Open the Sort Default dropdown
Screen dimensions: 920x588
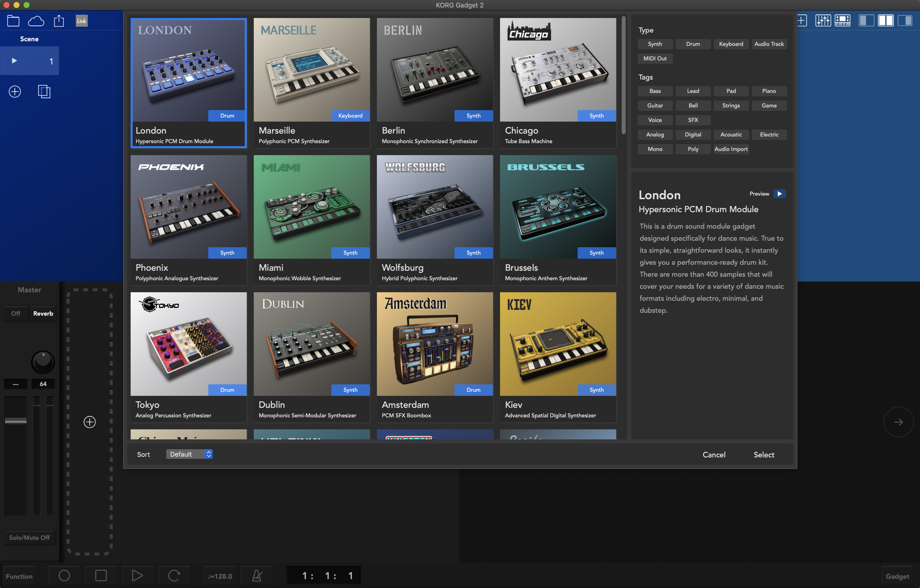[x=189, y=454]
